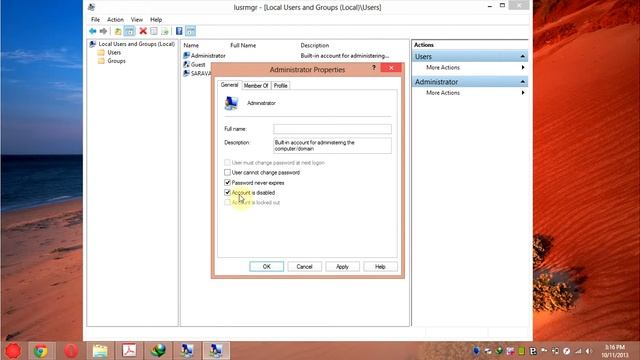640x360 pixels.
Task: Click the red X Delete toolbar icon
Action: pos(143,31)
